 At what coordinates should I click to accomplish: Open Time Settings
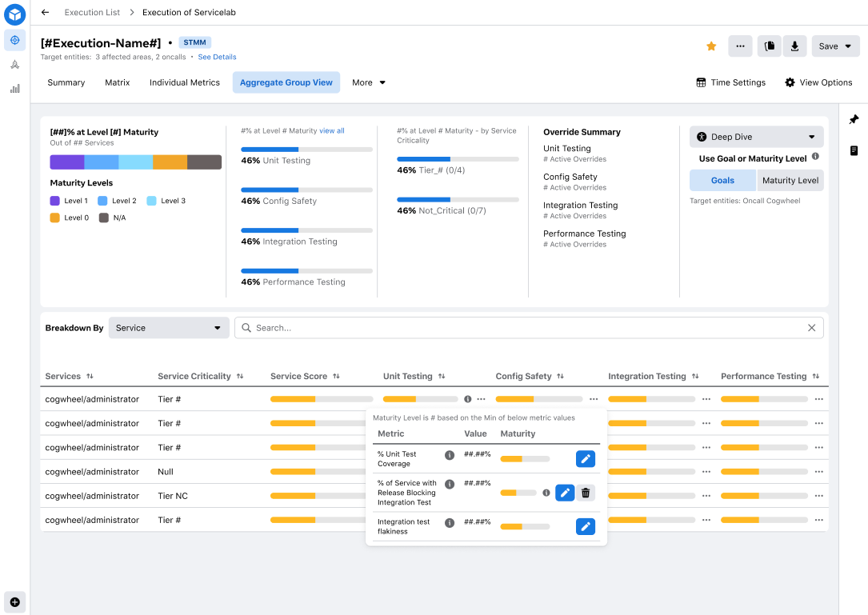click(x=730, y=82)
